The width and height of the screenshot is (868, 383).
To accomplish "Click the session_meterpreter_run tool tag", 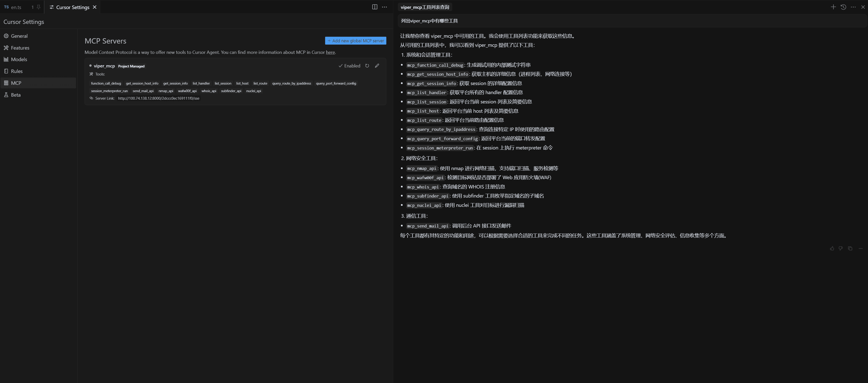I will coord(109,91).
